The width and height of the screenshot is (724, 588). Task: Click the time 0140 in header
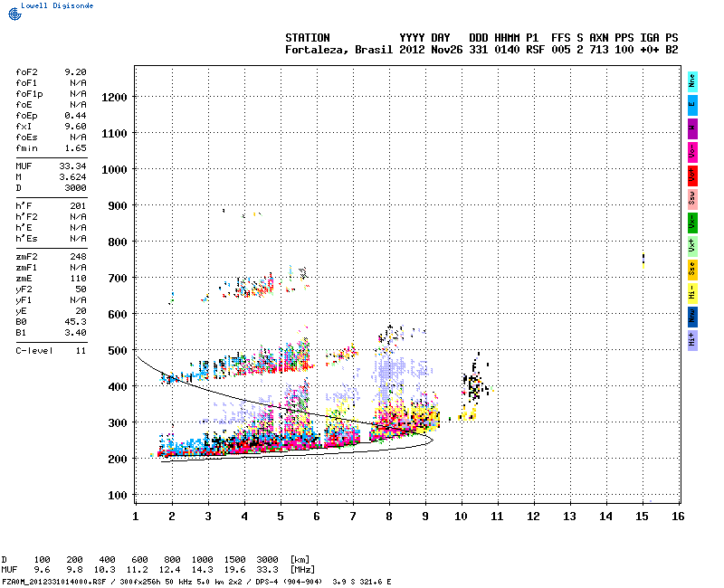pyautogui.click(x=507, y=50)
